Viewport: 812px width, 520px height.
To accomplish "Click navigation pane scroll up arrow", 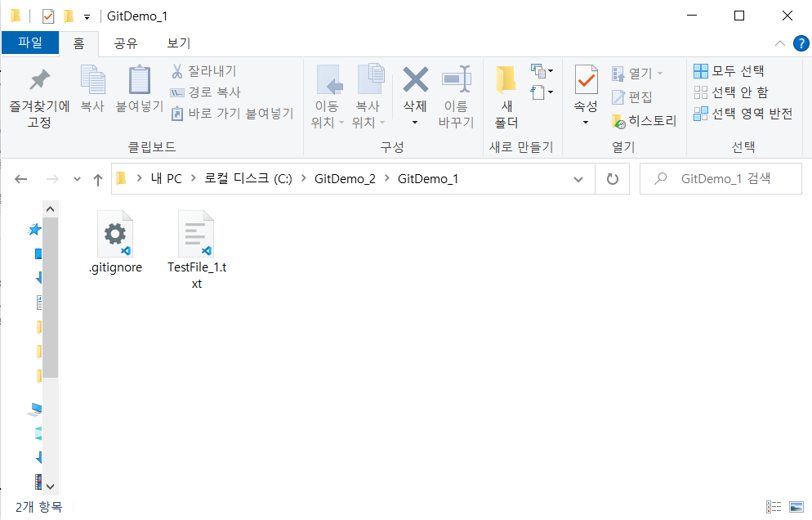I will (50, 209).
